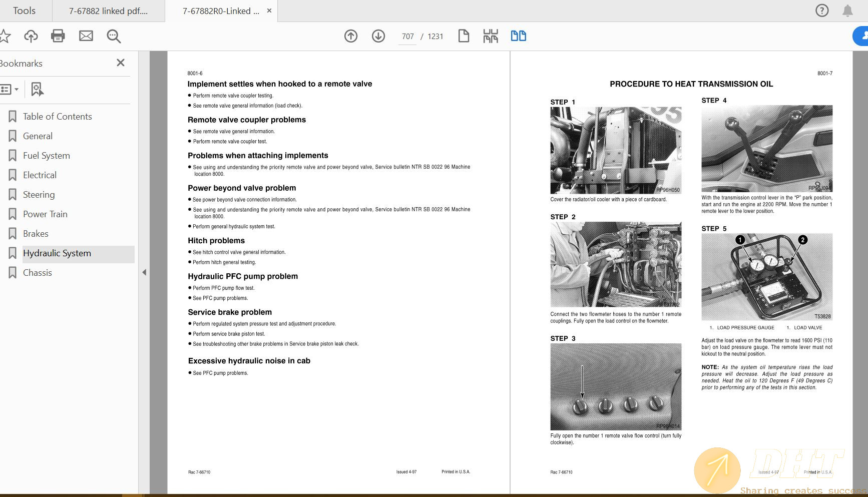The width and height of the screenshot is (868, 497).
Task: Open the bookmarks options dropdown
Action: click(x=10, y=90)
